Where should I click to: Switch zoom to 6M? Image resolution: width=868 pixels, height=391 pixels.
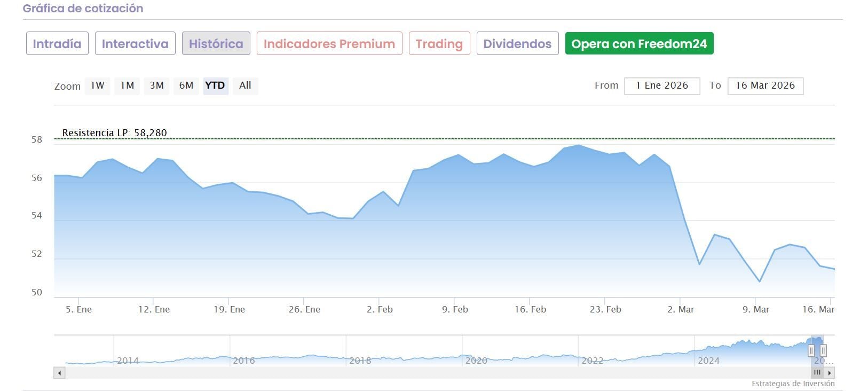[186, 85]
